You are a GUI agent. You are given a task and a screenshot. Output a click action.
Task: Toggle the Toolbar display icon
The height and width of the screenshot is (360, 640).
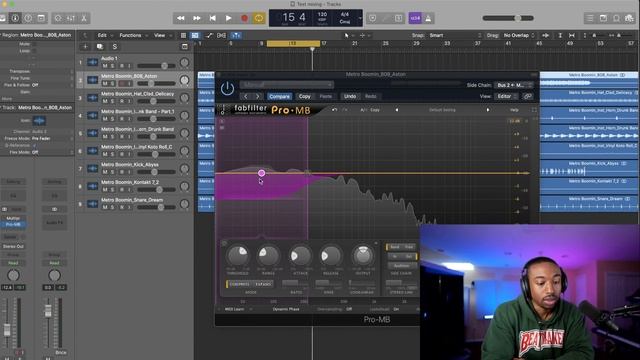(41, 18)
